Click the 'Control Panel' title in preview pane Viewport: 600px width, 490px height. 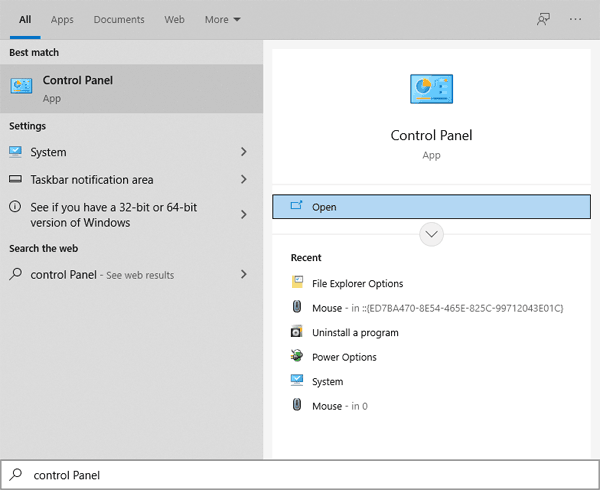point(431,135)
